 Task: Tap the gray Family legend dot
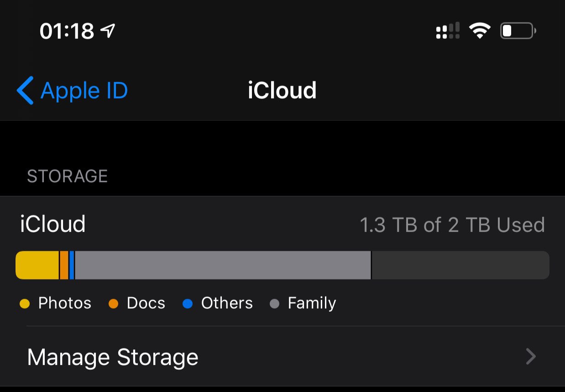(x=274, y=304)
